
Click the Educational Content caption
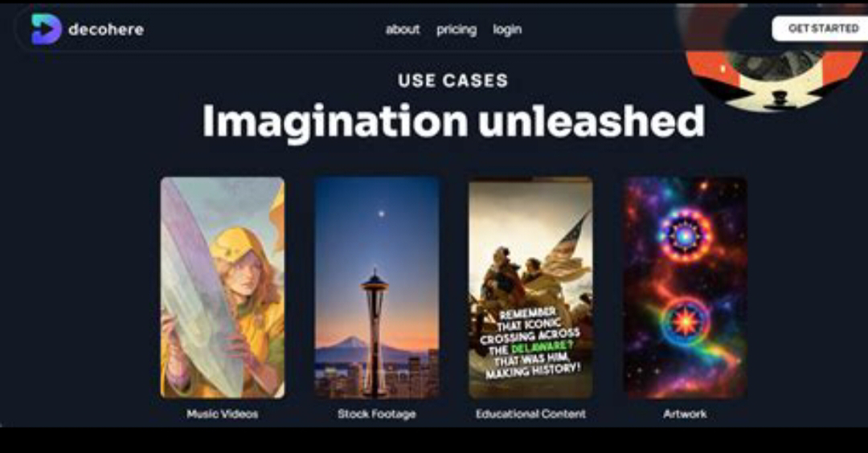click(x=530, y=414)
